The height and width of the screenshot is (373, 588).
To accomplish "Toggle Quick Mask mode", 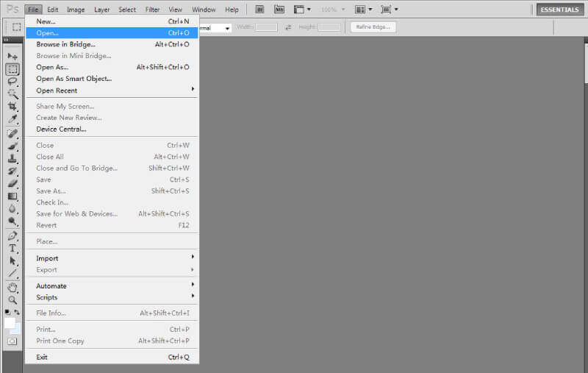I will tap(12, 341).
